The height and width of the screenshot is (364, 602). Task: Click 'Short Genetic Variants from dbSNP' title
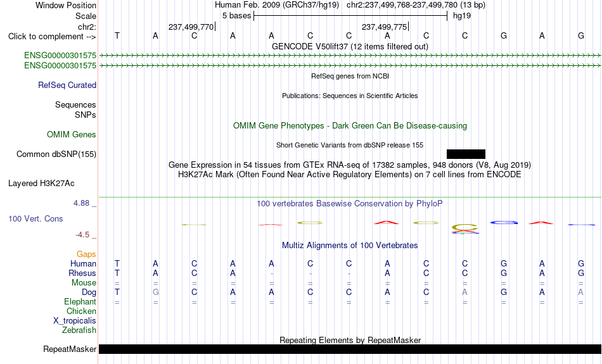[350, 145]
